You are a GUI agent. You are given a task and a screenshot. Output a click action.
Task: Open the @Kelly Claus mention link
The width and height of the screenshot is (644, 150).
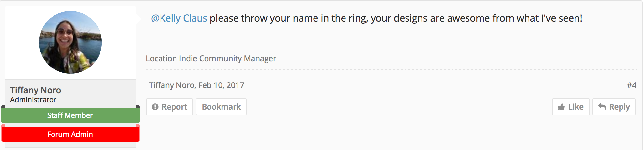[179, 18]
